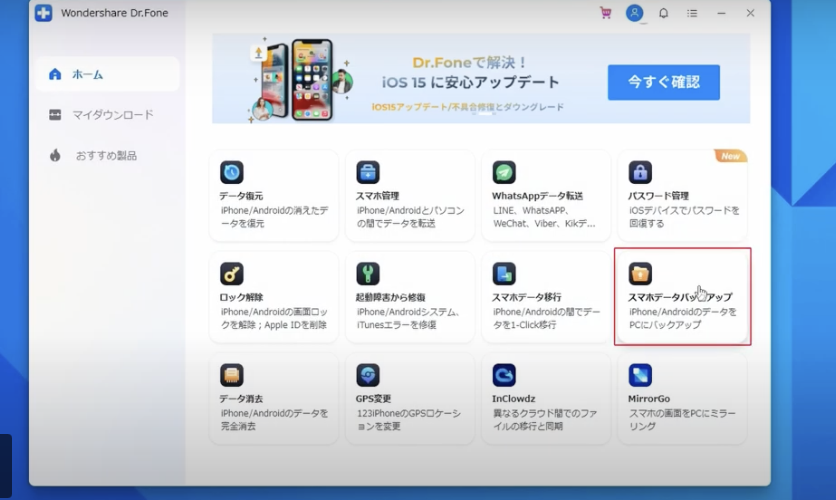Open the パスワード管理 lock icon
The width and height of the screenshot is (836, 500).
(640, 172)
